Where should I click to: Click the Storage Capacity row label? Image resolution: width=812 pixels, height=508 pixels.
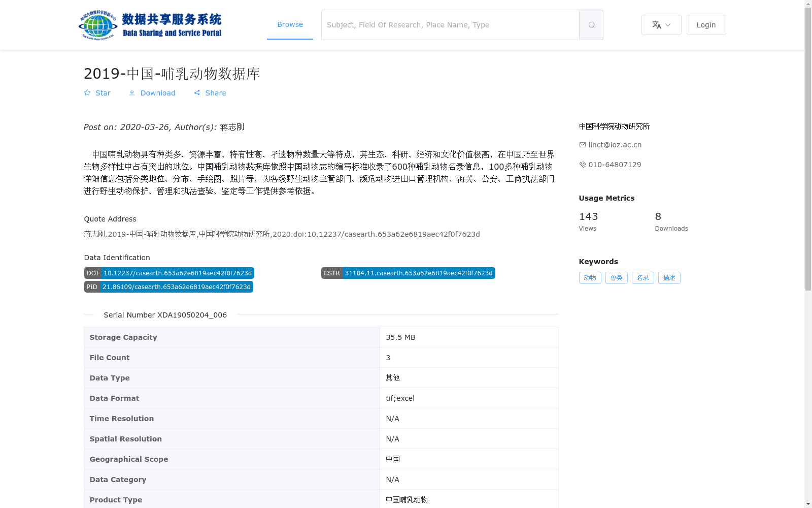click(123, 337)
